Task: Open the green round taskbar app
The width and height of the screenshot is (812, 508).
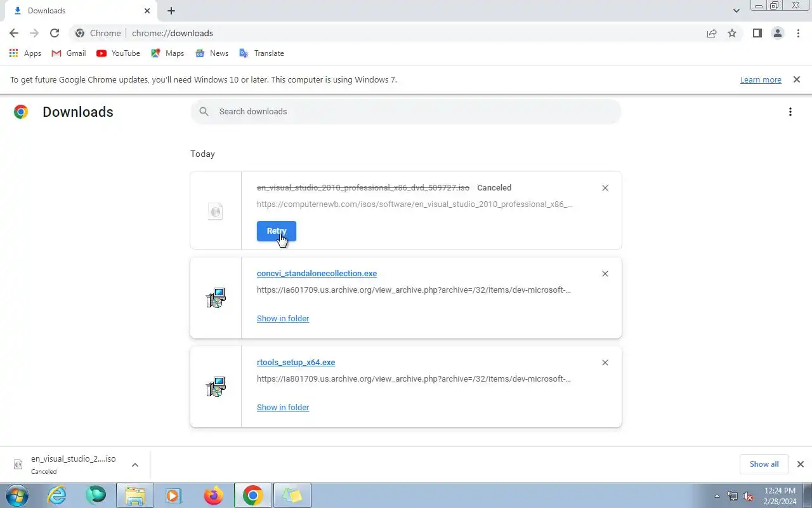Action: coord(96,495)
